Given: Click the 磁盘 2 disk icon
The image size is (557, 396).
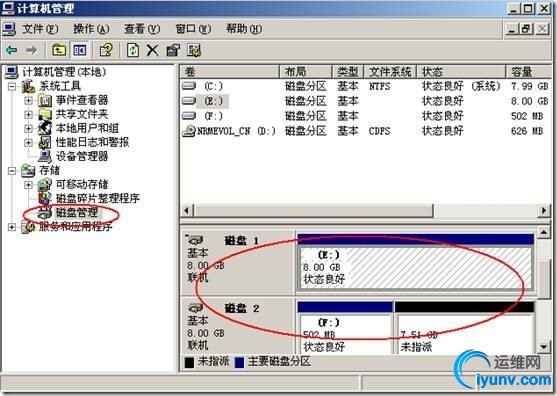Looking at the screenshot, I should click(x=195, y=308).
